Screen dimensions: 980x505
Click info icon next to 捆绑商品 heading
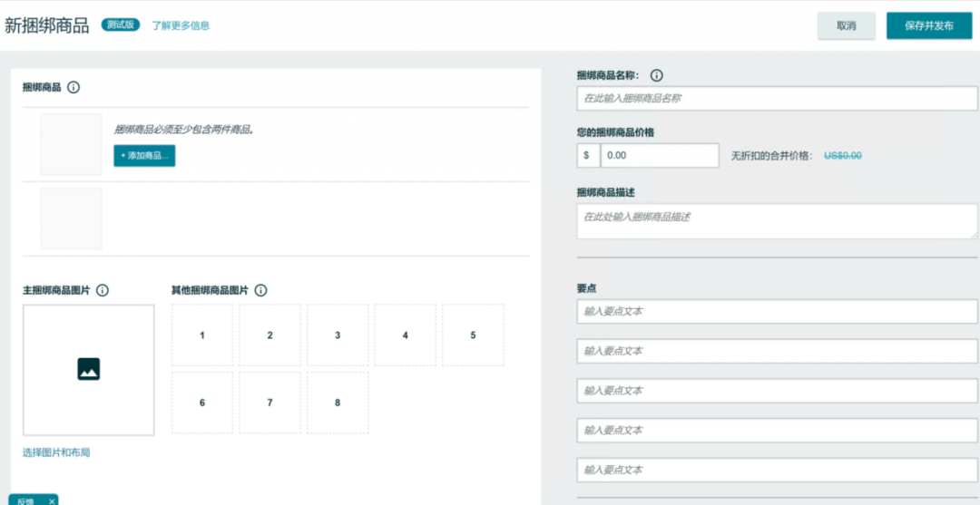73,87
